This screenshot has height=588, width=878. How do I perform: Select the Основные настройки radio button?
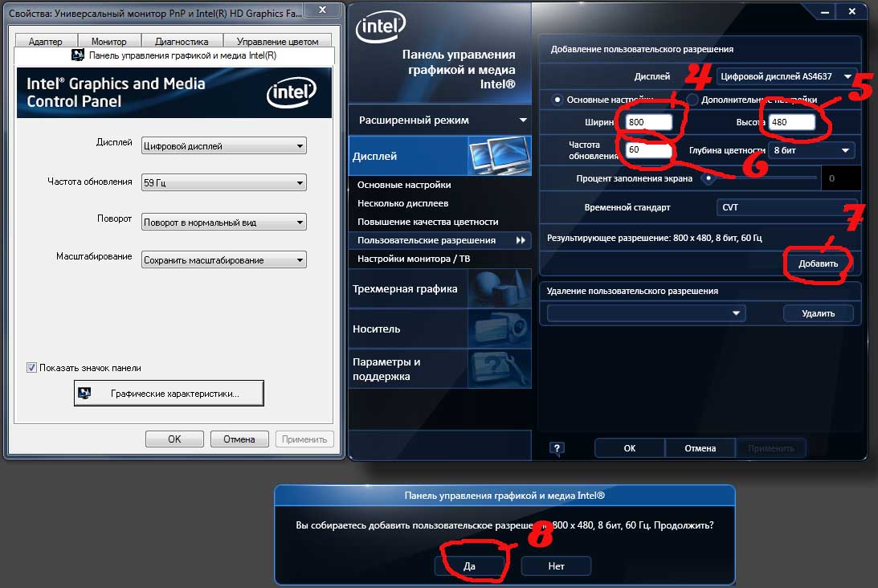click(x=556, y=100)
